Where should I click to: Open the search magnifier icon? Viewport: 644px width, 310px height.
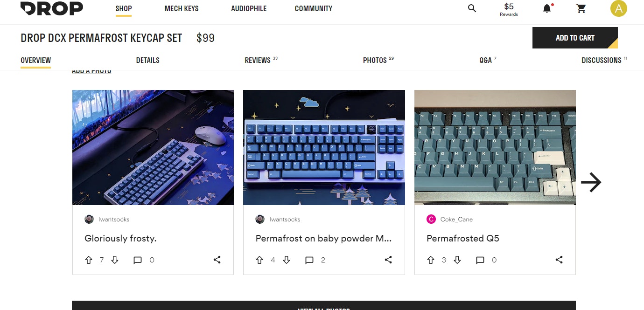click(x=472, y=8)
